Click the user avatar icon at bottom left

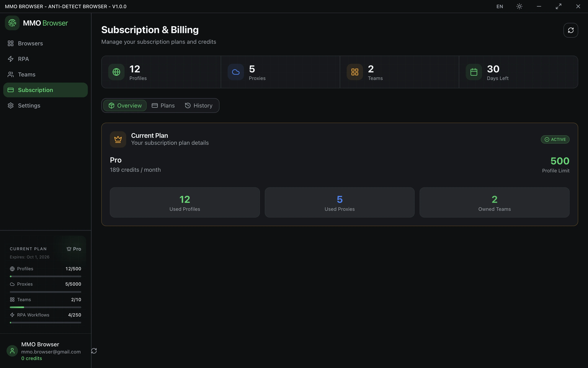(x=12, y=351)
